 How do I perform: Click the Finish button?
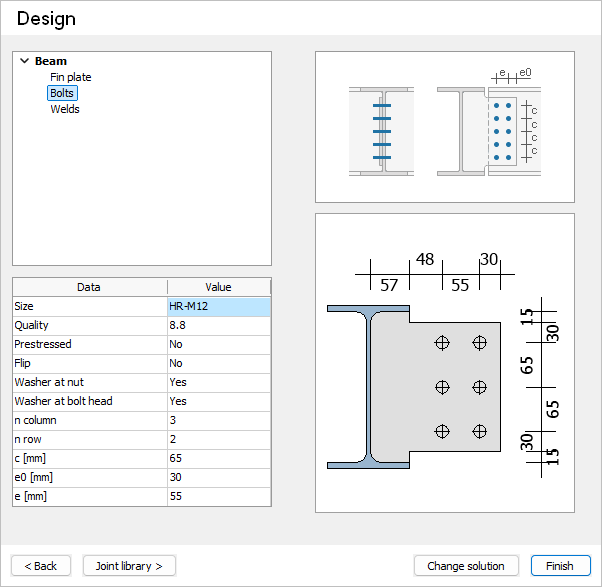(x=560, y=566)
